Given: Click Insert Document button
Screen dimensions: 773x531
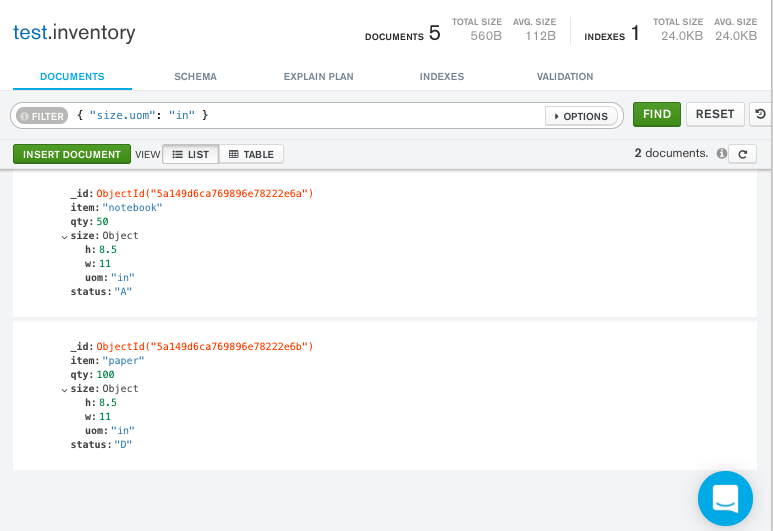Looking at the screenshot, I should pyautogui.click(x=72, y=154).
